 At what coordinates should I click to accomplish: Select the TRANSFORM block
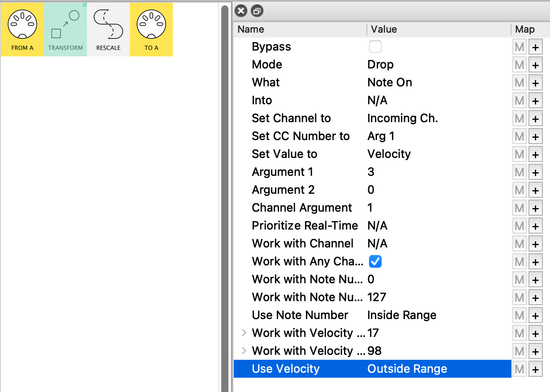point(65,30)
